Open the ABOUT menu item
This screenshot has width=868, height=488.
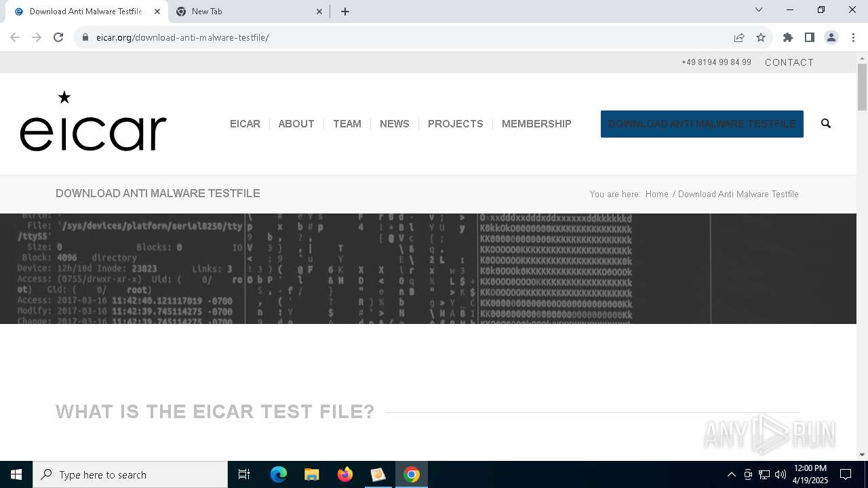coord(296,124)
